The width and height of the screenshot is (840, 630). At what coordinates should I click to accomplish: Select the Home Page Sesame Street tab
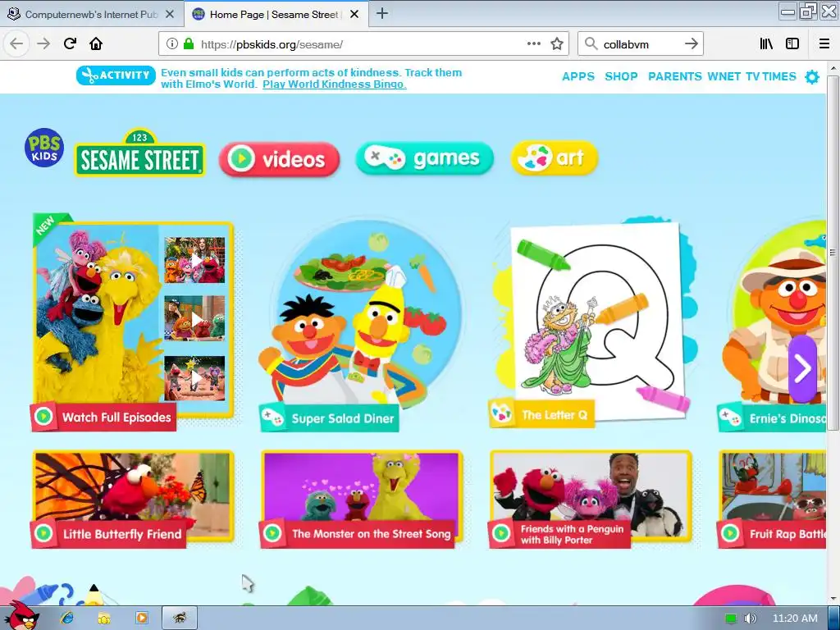276,14
